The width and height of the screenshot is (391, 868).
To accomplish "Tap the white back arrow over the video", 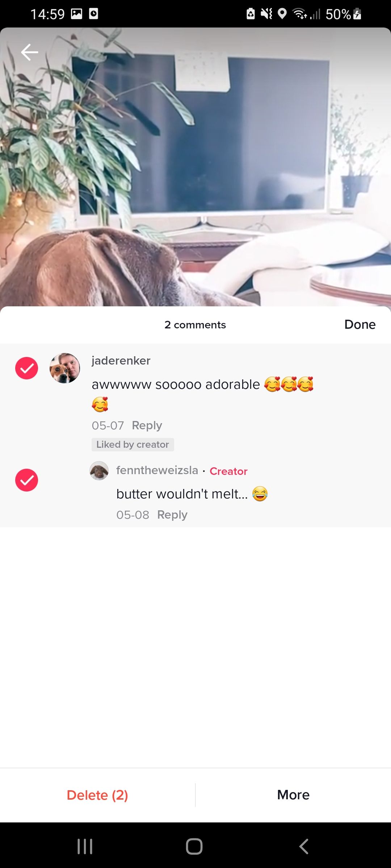I will [29, 52].
